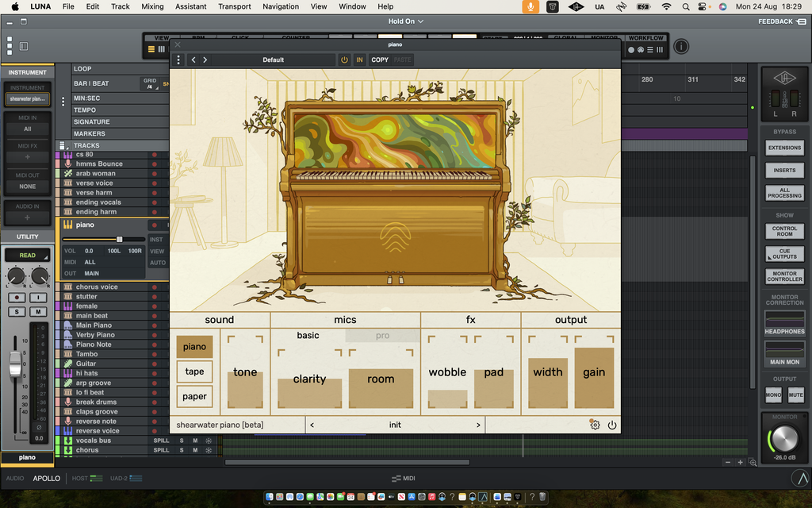Click the COPY button
This screenshot has height=508, width=812.
click(x=380, y=60)
